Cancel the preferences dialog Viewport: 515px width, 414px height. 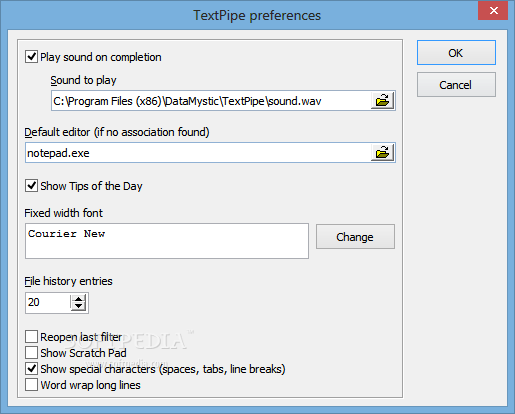[x=456, y=85]
